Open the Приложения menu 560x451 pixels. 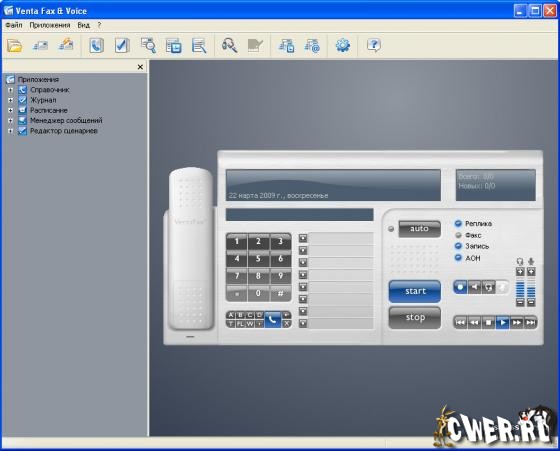point(50,25)
